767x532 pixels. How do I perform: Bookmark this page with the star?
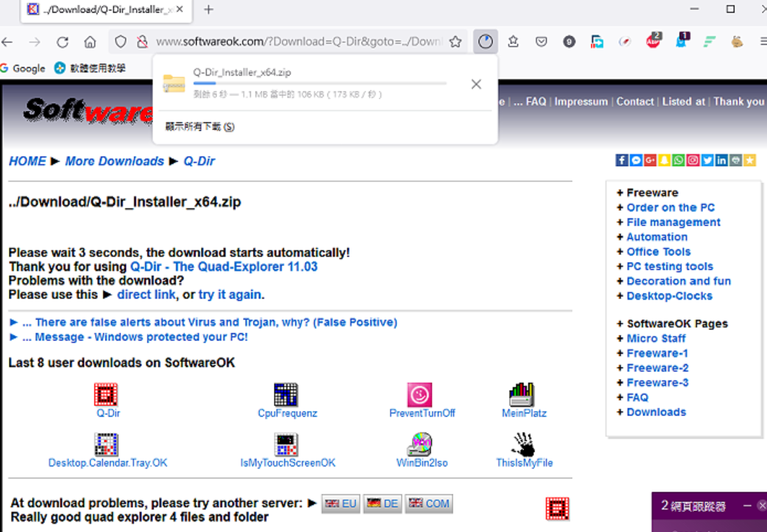tap(456, 42)
